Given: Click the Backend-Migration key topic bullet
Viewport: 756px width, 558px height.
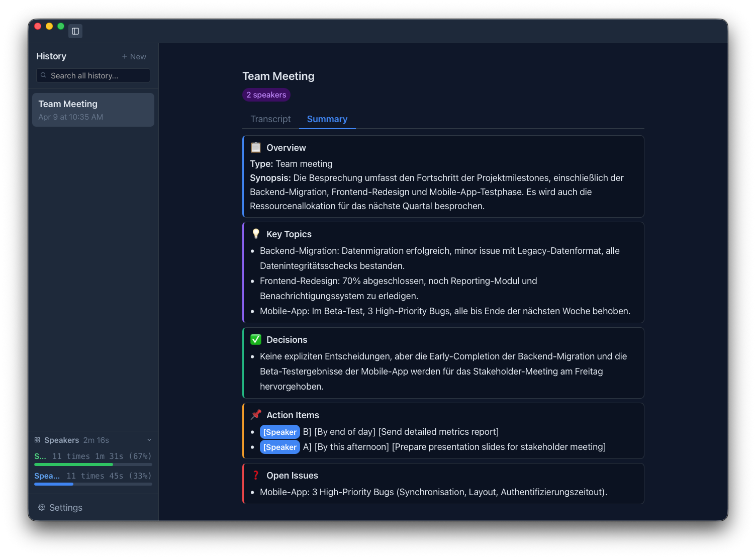Looking at the screenshot, I should [x=440, y=258].
